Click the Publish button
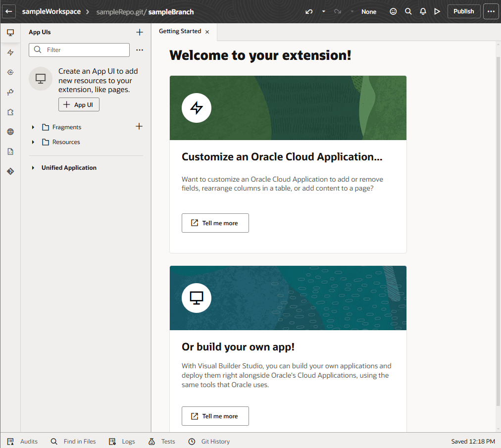The width and height of the screenshot is (501, 448). click(x=463, y=11)
